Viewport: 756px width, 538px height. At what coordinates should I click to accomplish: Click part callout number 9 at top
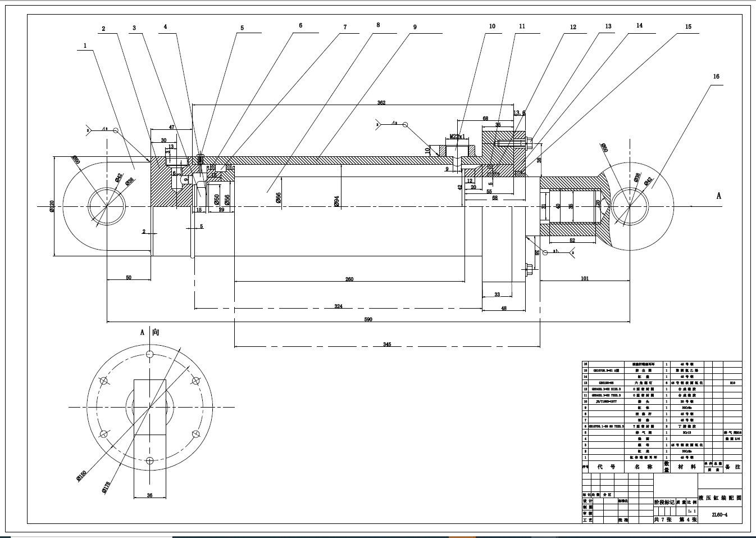click(x=415, y=26)
